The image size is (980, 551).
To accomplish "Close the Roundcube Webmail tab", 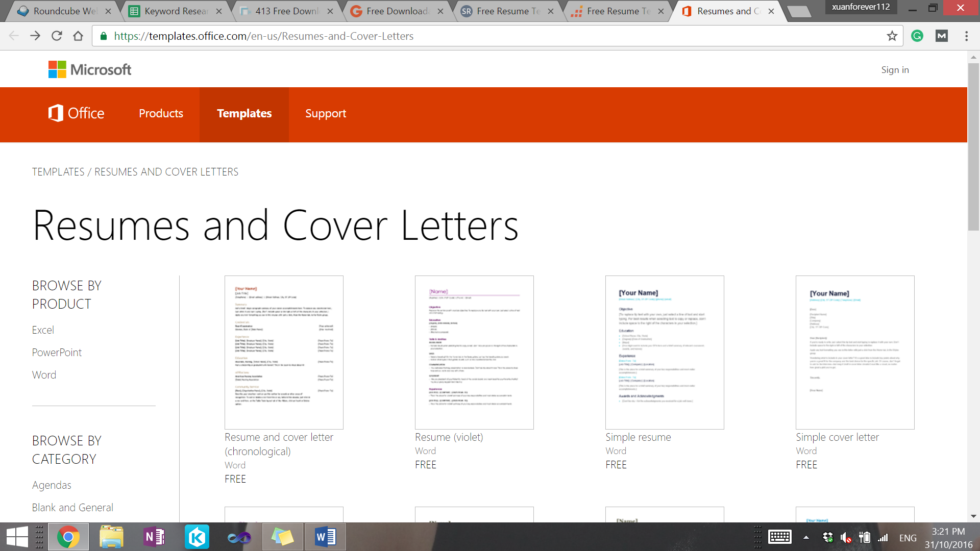I will 108,11.
